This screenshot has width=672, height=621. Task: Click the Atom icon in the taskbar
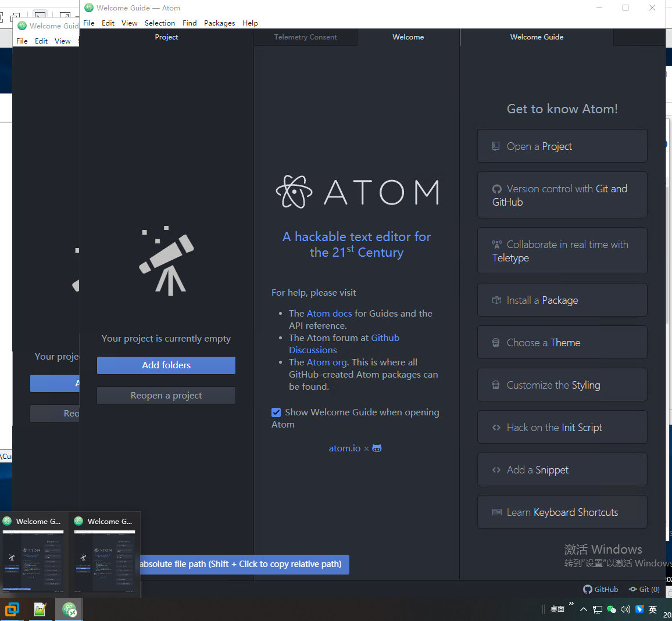pyautogui.click(x=69, y=609)
